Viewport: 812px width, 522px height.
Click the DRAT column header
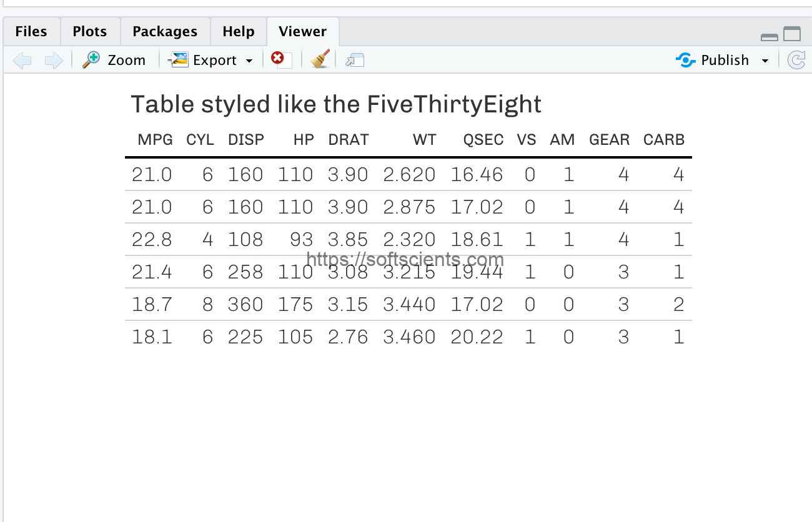click(349, 140)
